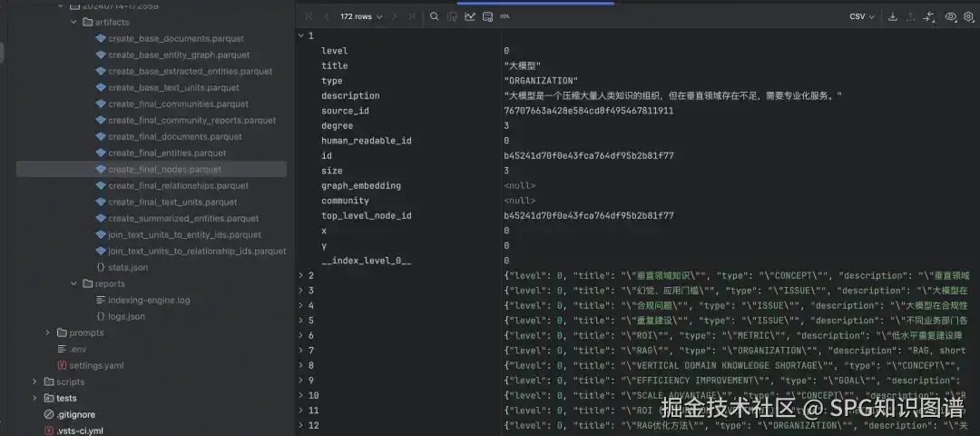Toggle the eye view options icon

coord(951,17)
